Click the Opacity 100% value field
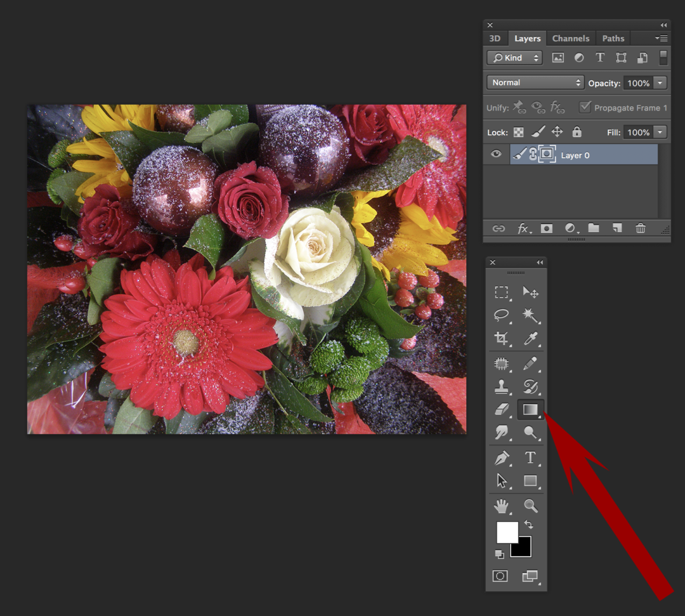 639,82
